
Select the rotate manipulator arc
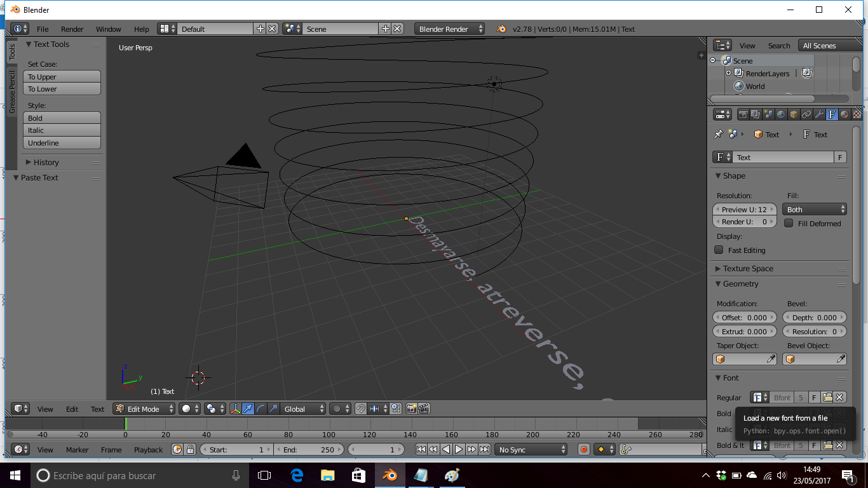coord(261,409)
